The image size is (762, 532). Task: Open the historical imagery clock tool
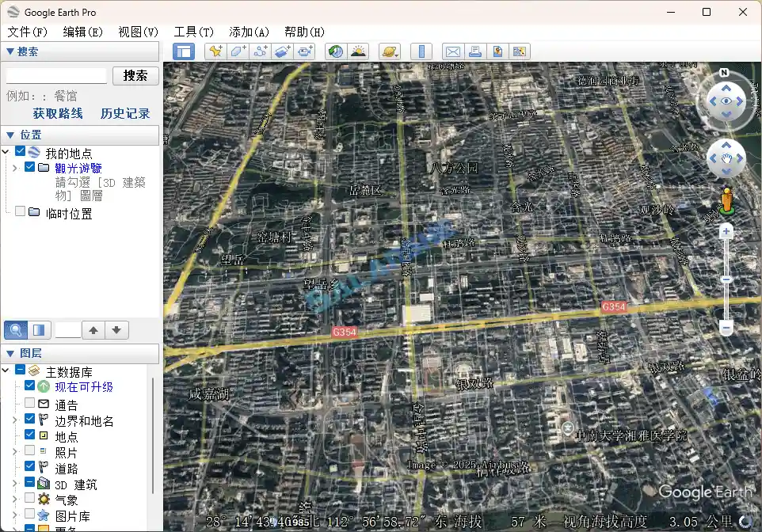point(335,51)
